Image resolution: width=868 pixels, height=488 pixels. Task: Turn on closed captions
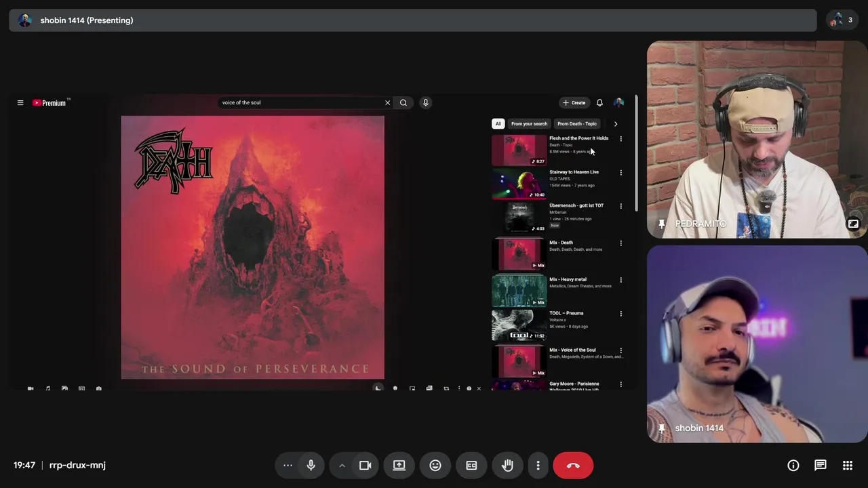coord(471,466)
